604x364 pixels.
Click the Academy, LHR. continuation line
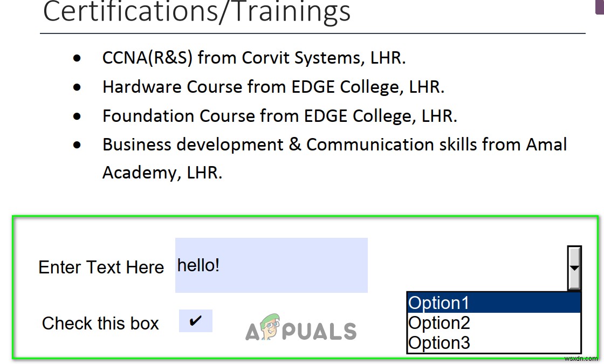click(x=162, y=173)
